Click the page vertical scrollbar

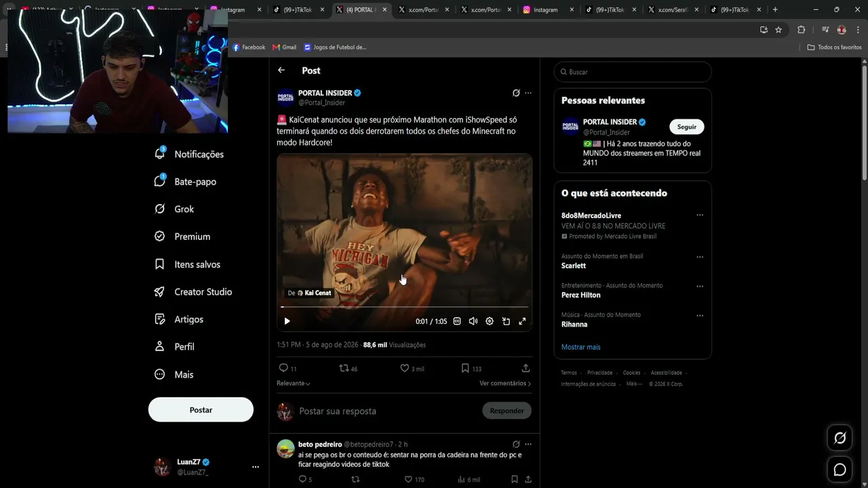pos(865,122)
